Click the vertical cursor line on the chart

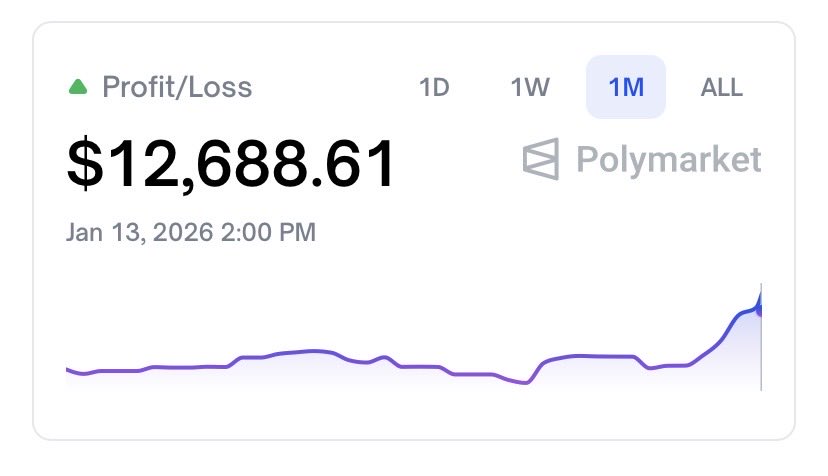761,337
